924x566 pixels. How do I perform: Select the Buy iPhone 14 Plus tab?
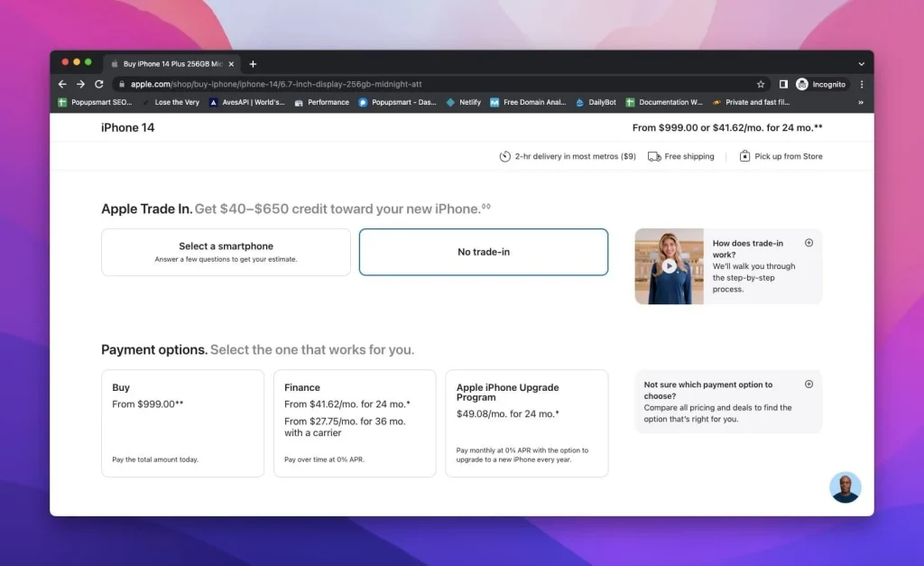point(171,64)
